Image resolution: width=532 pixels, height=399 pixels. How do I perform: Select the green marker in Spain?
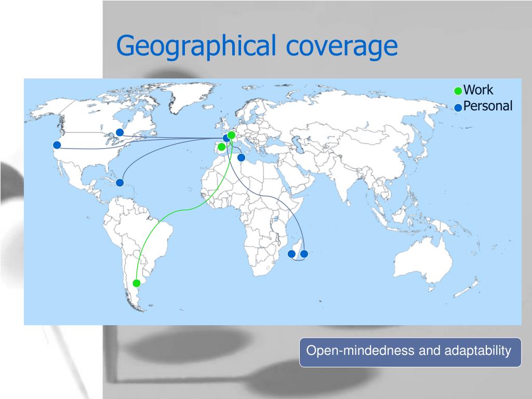pos(221,147)
